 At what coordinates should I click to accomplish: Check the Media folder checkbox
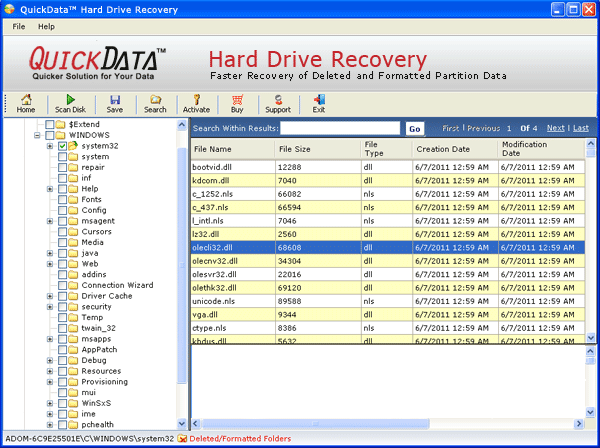click(63, 242)
